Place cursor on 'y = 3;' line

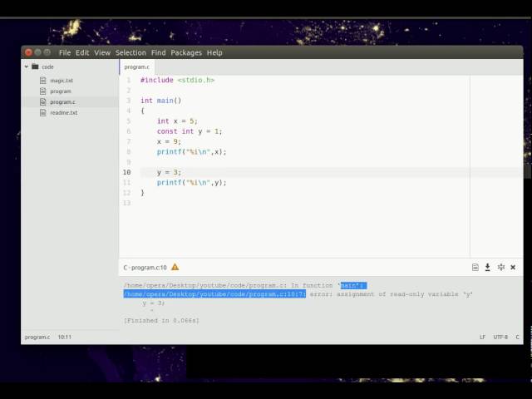click(169, 172)
